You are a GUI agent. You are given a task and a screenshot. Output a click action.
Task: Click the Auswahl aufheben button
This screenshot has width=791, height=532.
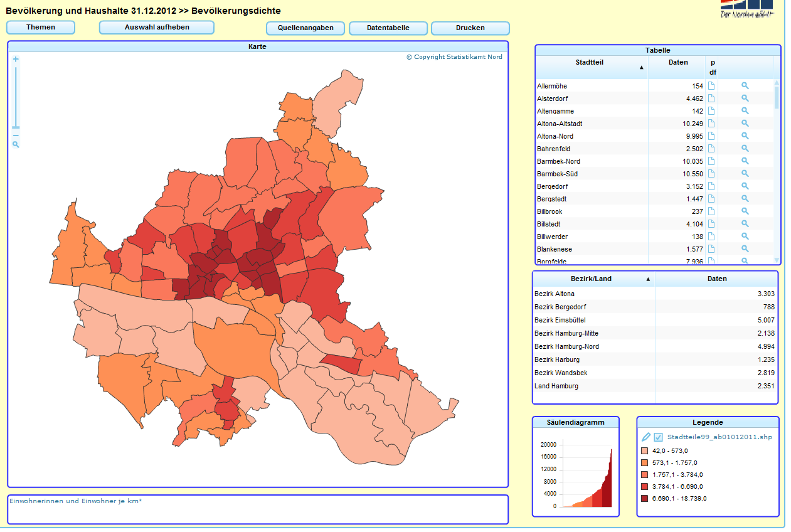click(157, 28)
